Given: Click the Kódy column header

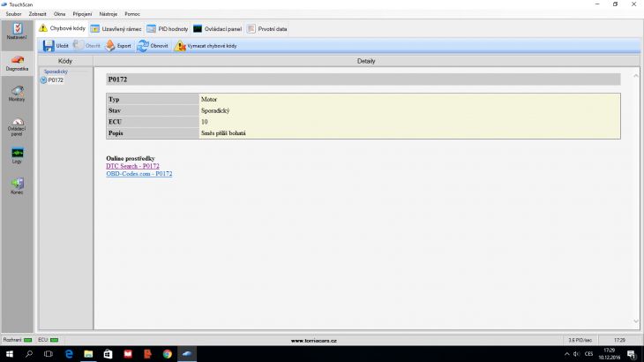Looking at the screenshot, I should coord(65,61).
